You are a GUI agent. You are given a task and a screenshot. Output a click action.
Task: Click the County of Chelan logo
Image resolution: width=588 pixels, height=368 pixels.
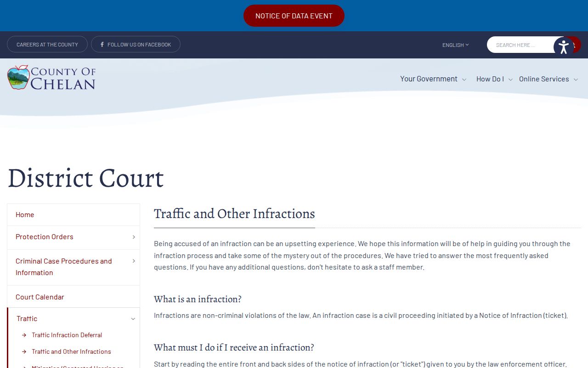(x=51, y=77)
